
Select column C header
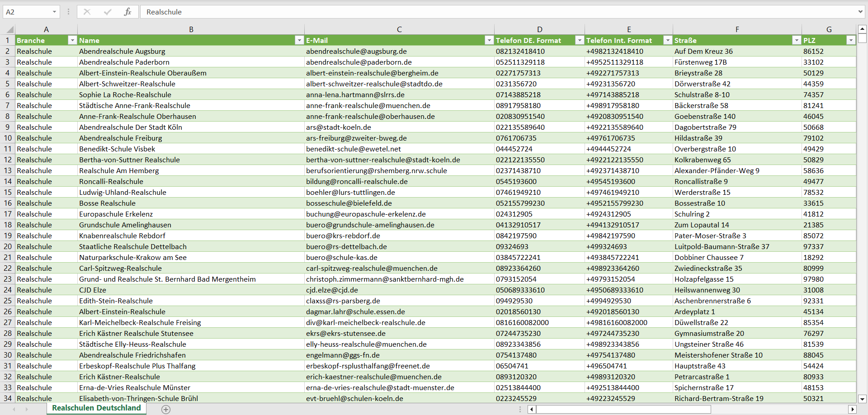click(x=399, y=29)
